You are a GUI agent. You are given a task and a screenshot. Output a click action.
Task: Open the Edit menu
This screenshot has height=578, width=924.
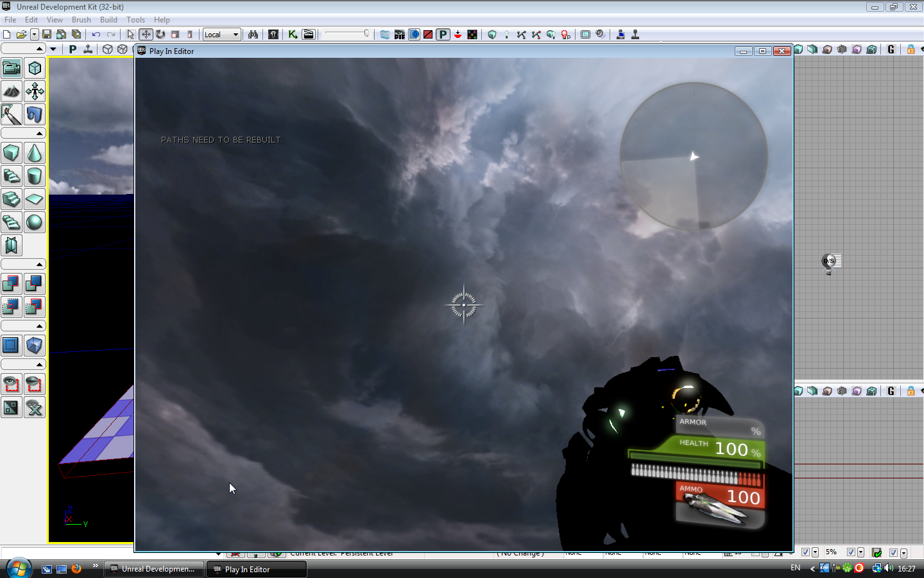pyautogui.click(x=31, y=20)
